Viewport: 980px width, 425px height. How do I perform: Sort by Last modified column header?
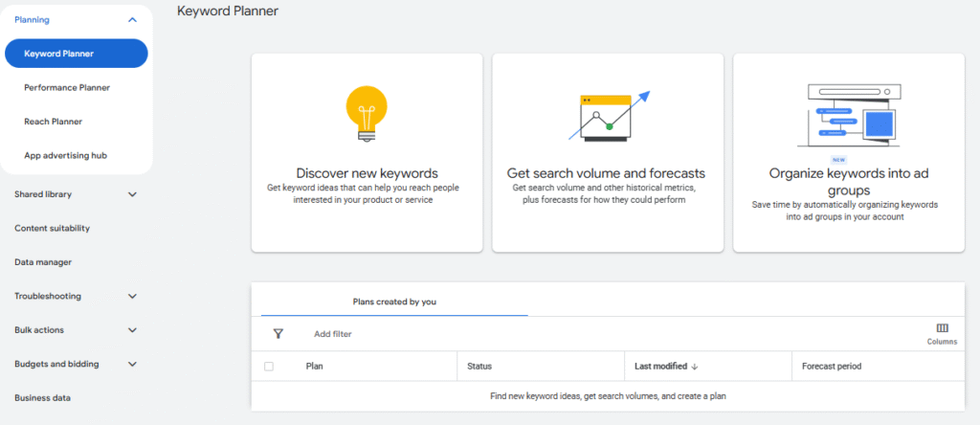coord(660,367)
